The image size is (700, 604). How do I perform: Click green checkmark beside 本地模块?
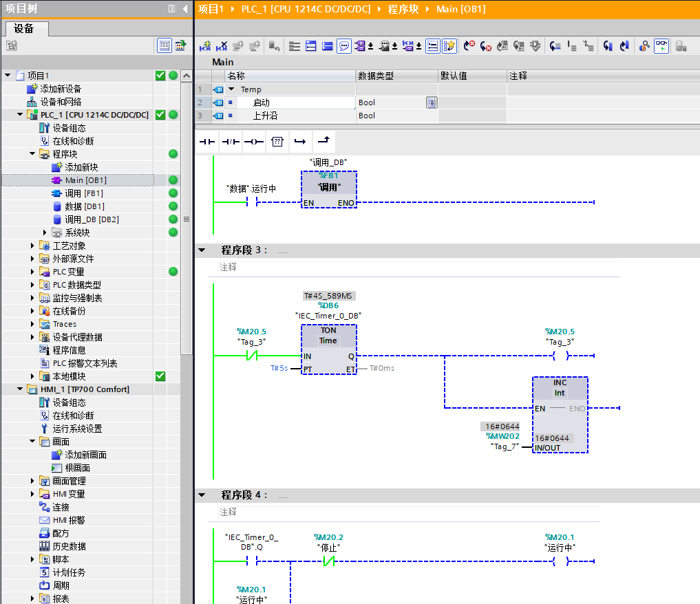click(x=160, y=376)
